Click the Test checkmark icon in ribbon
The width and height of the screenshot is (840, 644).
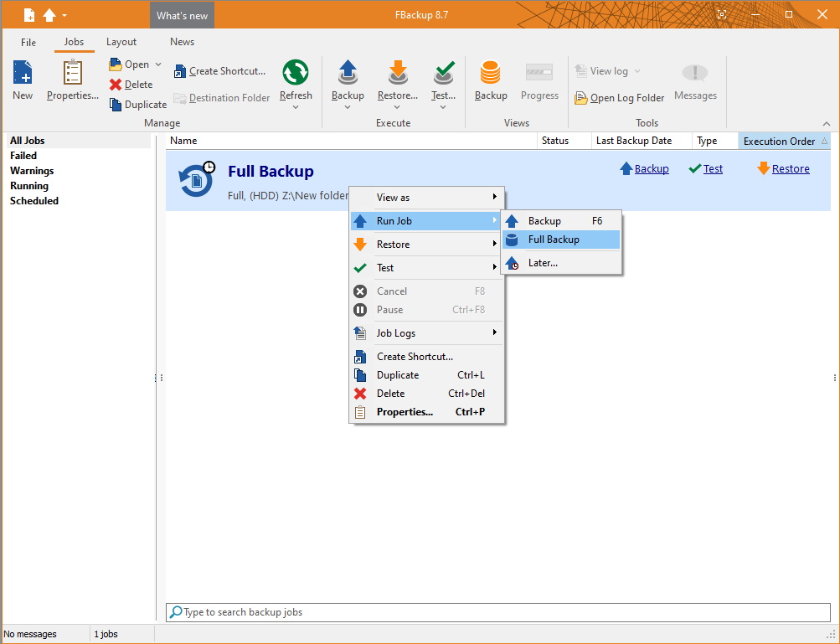444,72
